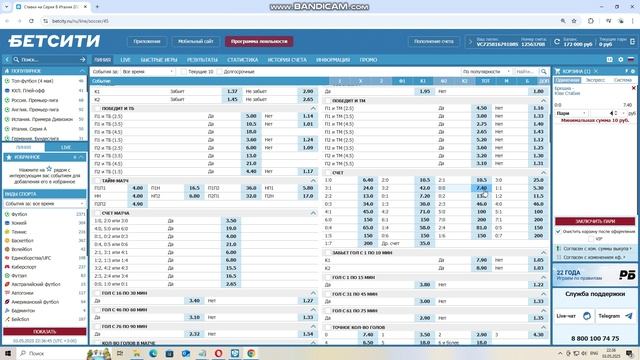Click the 'Заключить пари' button
The width and height of the screenshot is (640, 360).
[x=595, y=221]
